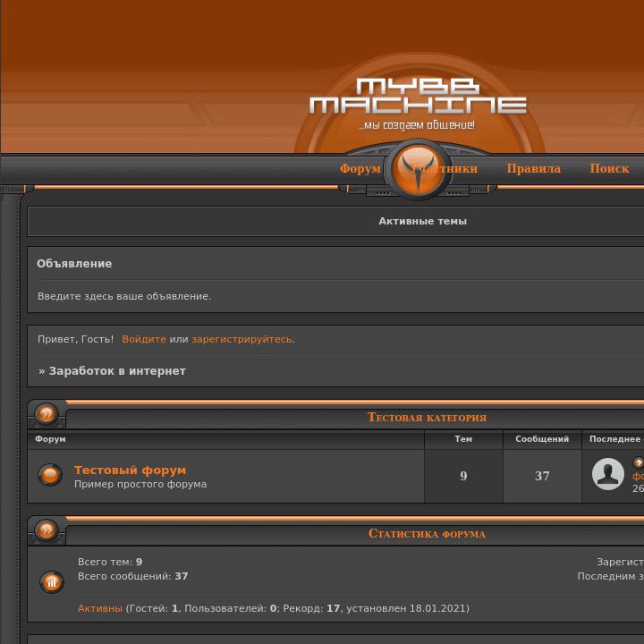The image size is (644, 644).
Task: Open the Форум navigation link
Action: [360, 168]
